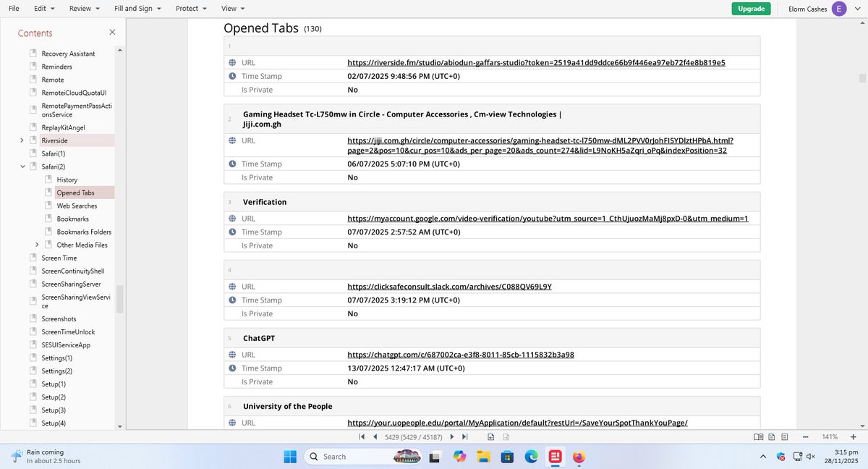This screenshot has width=868, height=469.
Task: Click the Remote bookmark page icon
Action: (x=33, y=80)
